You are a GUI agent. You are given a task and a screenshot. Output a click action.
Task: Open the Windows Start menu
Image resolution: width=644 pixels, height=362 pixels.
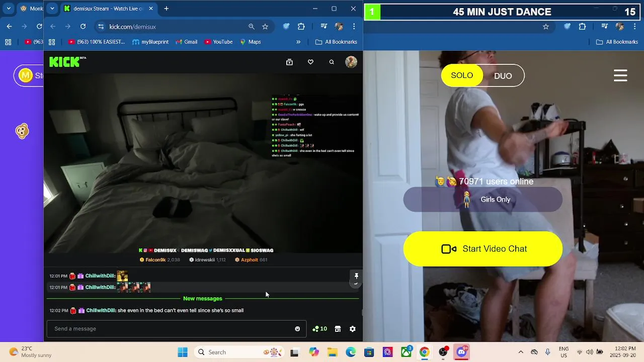pyautogui.click(x=183, y=352)
